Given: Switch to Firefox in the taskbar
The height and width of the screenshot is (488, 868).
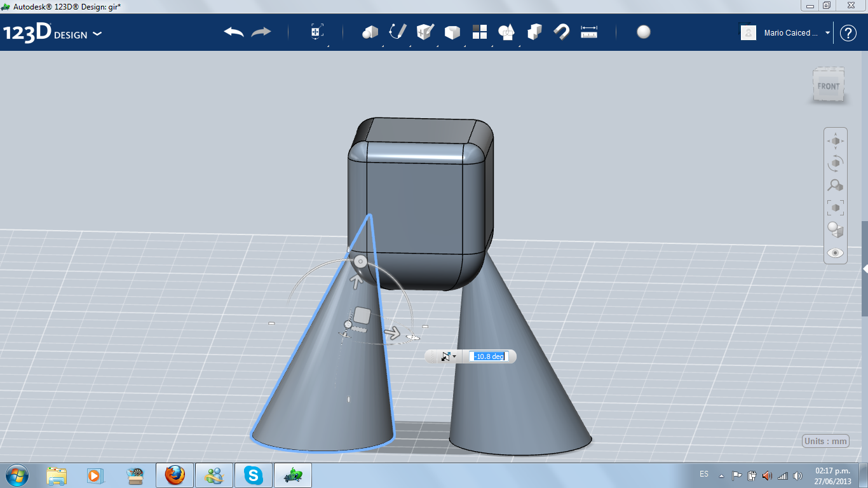Looking at the screenshot, I should click(175, 475).
